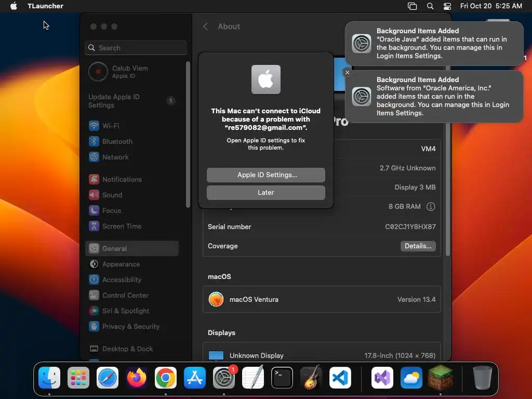This screenshot has width=532, height=399.
Task: Click the macOS Ventura row
Action: coord(322,299)
